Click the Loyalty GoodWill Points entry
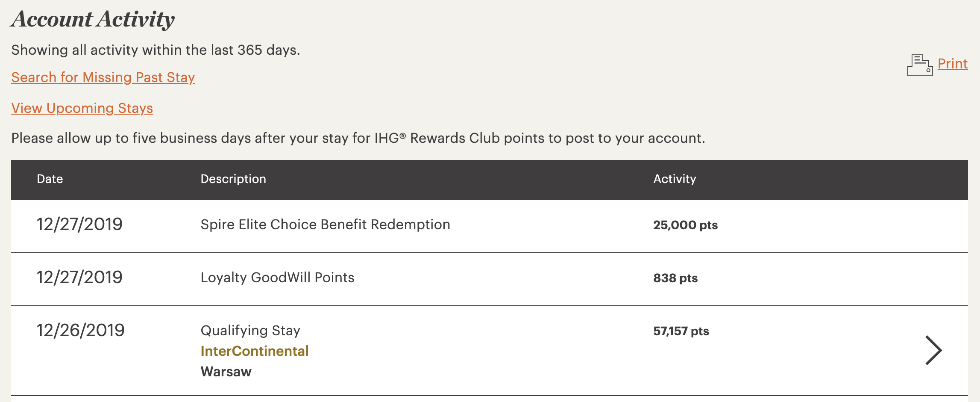 click(x=277, y=278)
